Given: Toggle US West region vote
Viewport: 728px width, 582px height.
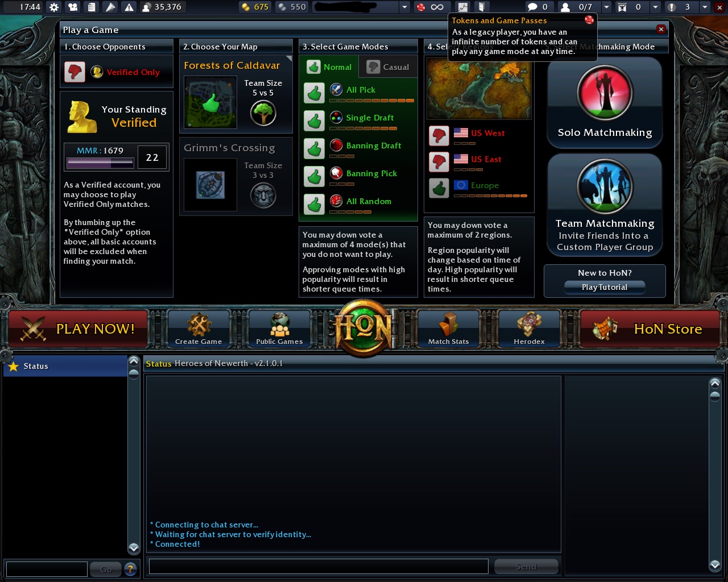Looking at the screenshot, I should tap(439, 136).
